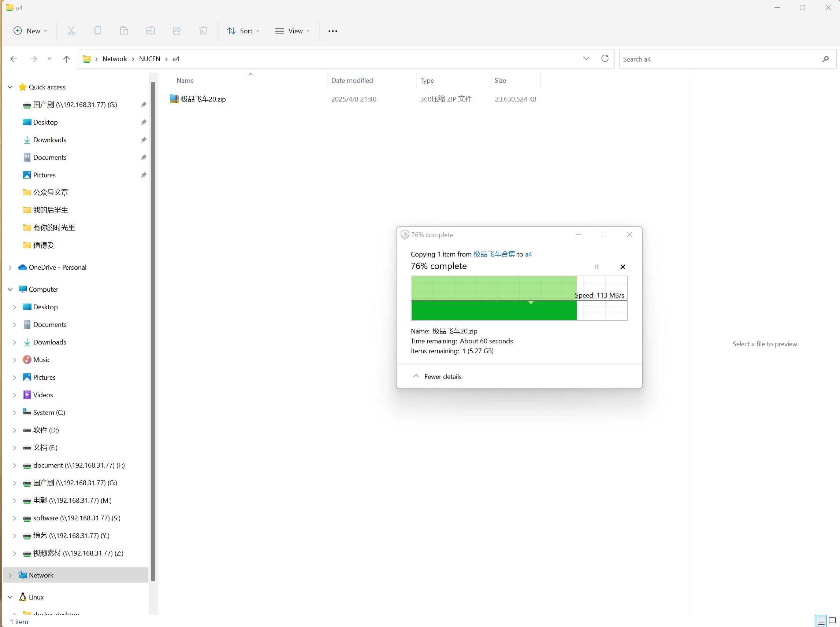This screenshot has width=840, height=627.
Task: Open source folder link 极品飞车合集
Action: [494, 254]
